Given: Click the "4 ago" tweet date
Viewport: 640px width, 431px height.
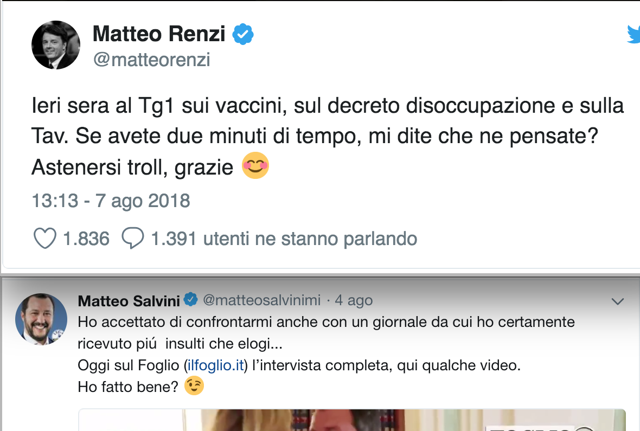Looking at the screenshot, I should tap(354, 300).
